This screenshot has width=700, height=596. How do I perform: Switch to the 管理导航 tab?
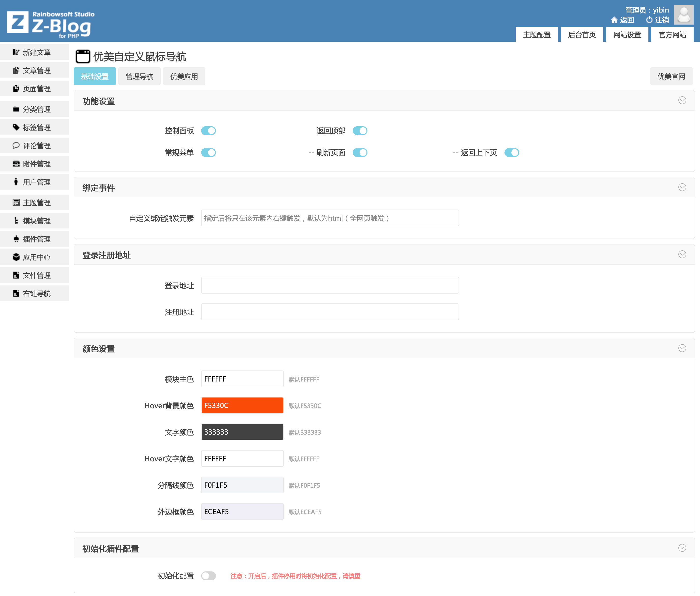coord(139,76)
